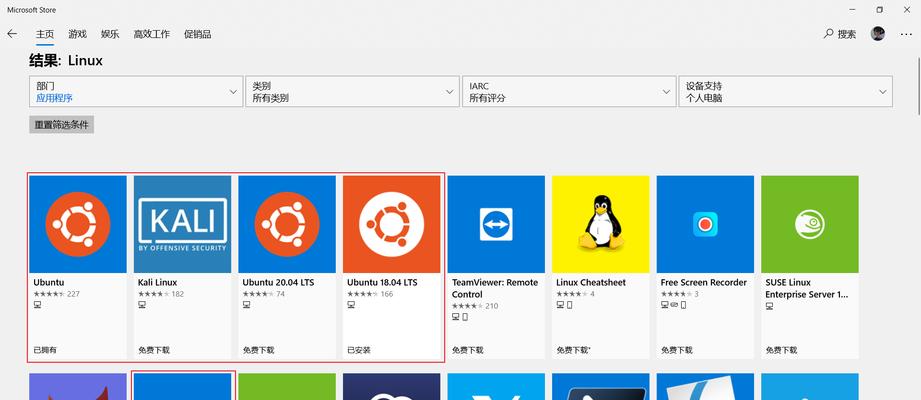Open the three-dot more menu

pos(906,34)
